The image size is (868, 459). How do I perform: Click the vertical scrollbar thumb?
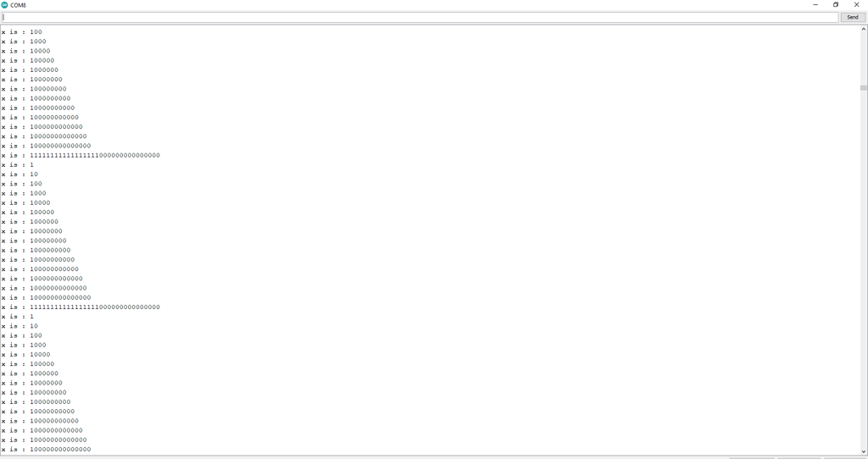[864, 88]
